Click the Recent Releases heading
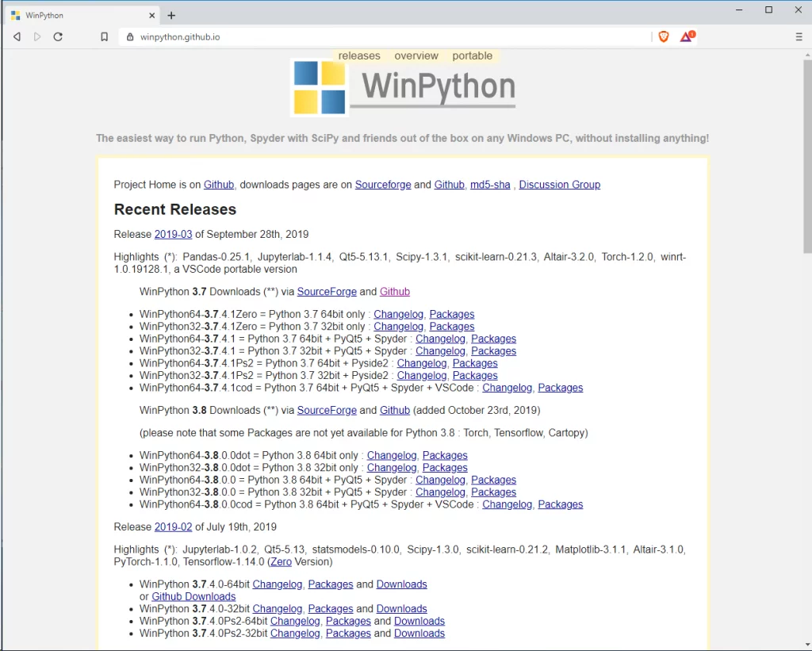 click(175, 209)
